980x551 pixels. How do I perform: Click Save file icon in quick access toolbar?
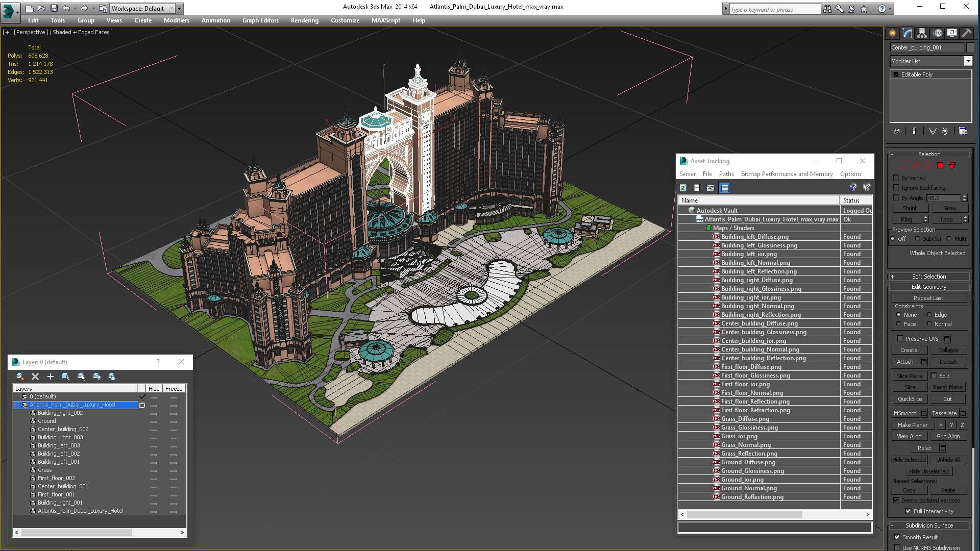(54, 8)
